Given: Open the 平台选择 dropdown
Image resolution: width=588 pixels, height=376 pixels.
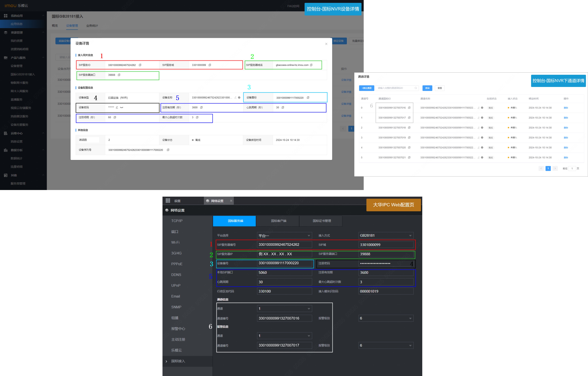Looking at the screenshot, I should [x=284, y=236].
